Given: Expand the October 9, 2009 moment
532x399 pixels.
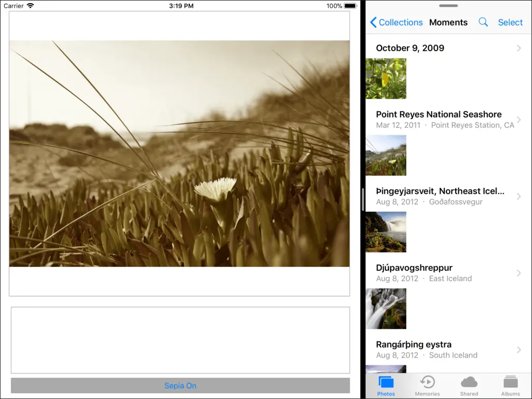Looking at the screenshot, I should click(x=519, y=48).
